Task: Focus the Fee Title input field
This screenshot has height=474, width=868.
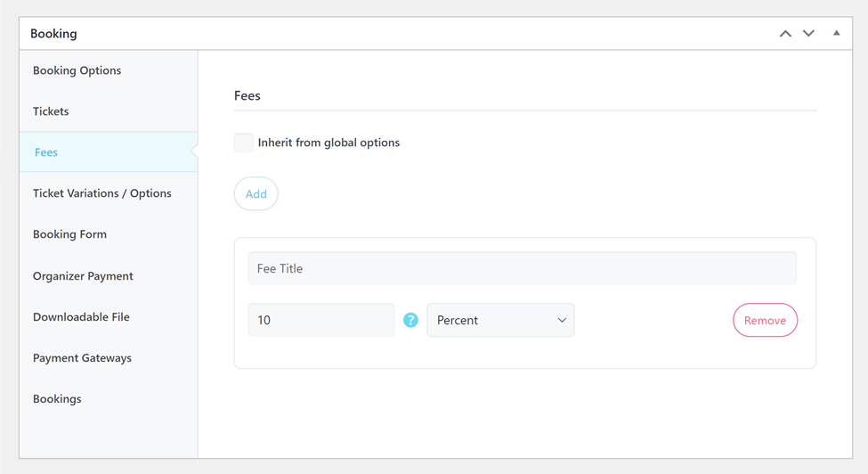Action: (x=522, y=268)
